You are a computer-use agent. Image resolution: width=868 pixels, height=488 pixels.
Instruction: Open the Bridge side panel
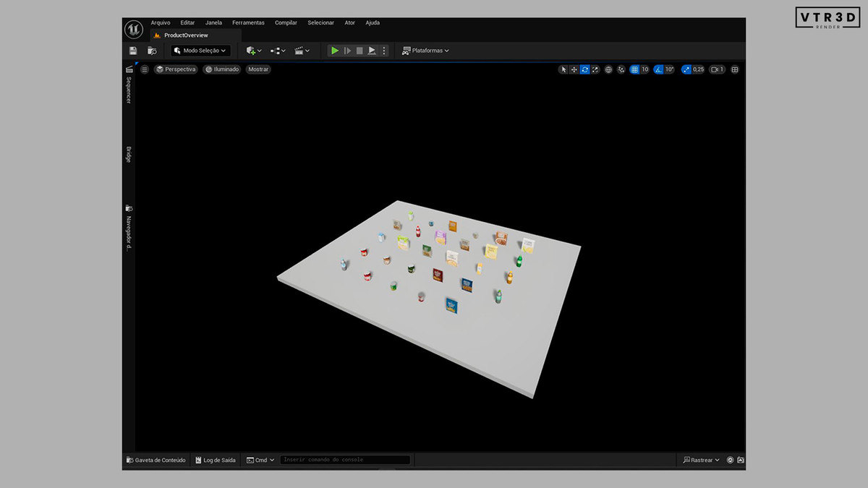click(129, 154)
